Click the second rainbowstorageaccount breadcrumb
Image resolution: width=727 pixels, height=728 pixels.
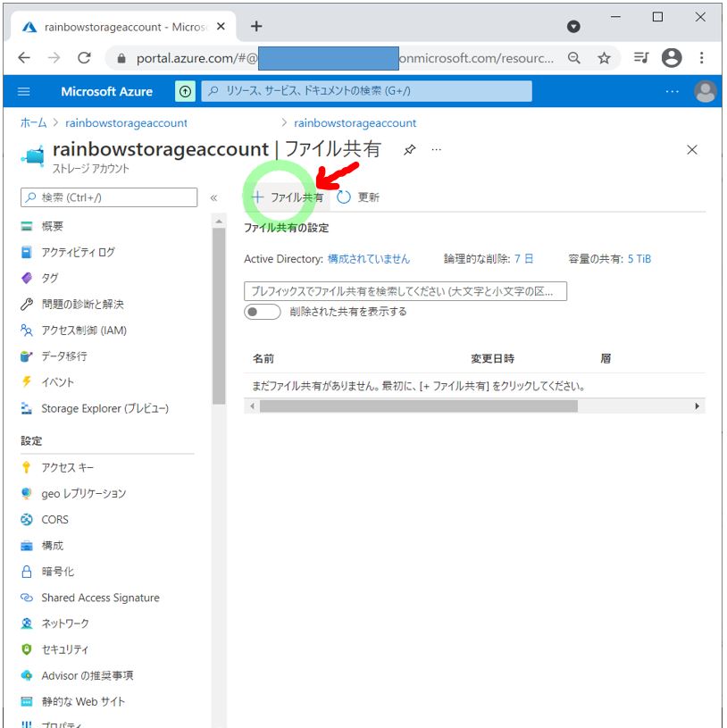click(x=355, y=123)
